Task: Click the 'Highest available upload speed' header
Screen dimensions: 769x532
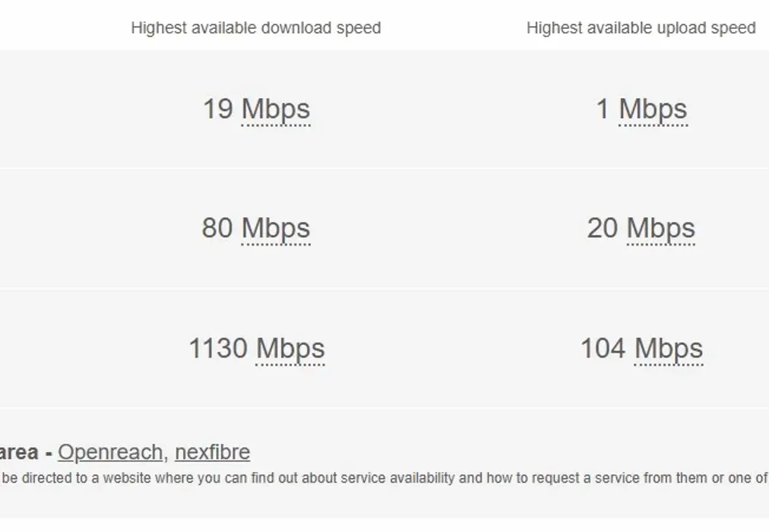Action: point(641,28)
